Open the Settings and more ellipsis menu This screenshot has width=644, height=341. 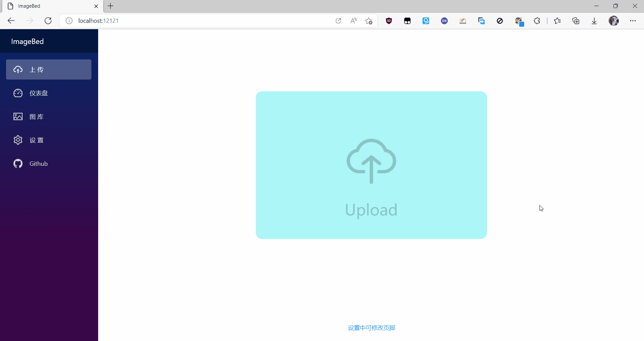coord(633,20)
